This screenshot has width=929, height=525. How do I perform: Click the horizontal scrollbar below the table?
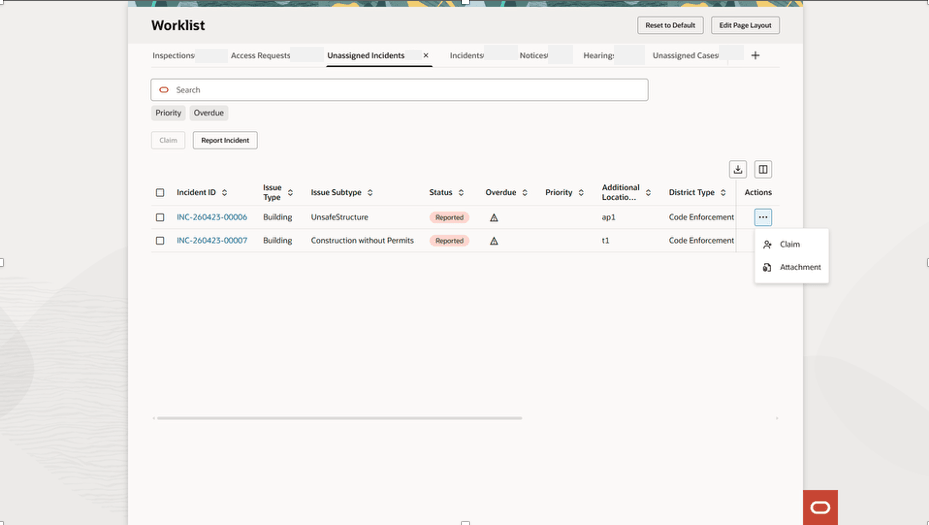point(339,418)
